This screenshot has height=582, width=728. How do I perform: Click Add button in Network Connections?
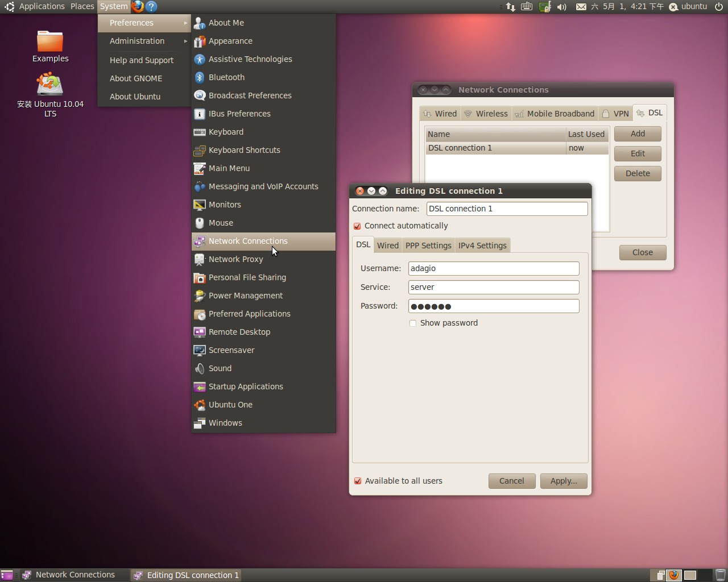[638, 134]
